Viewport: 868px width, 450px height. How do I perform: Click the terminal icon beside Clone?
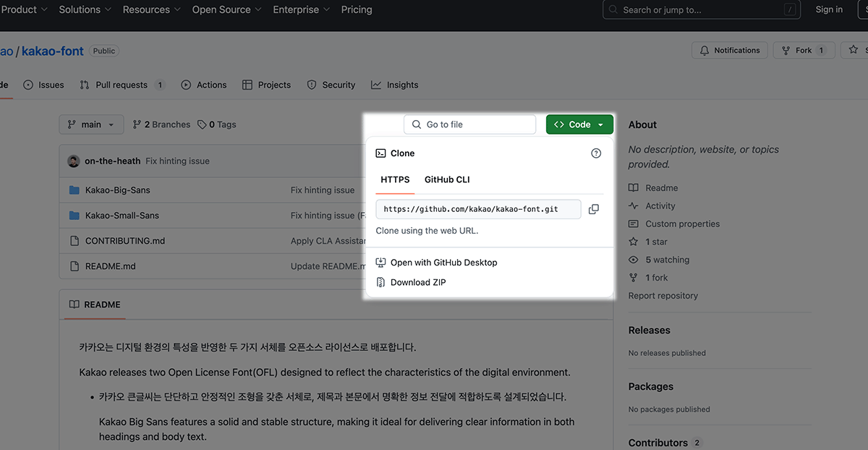(x=380, y=153)
